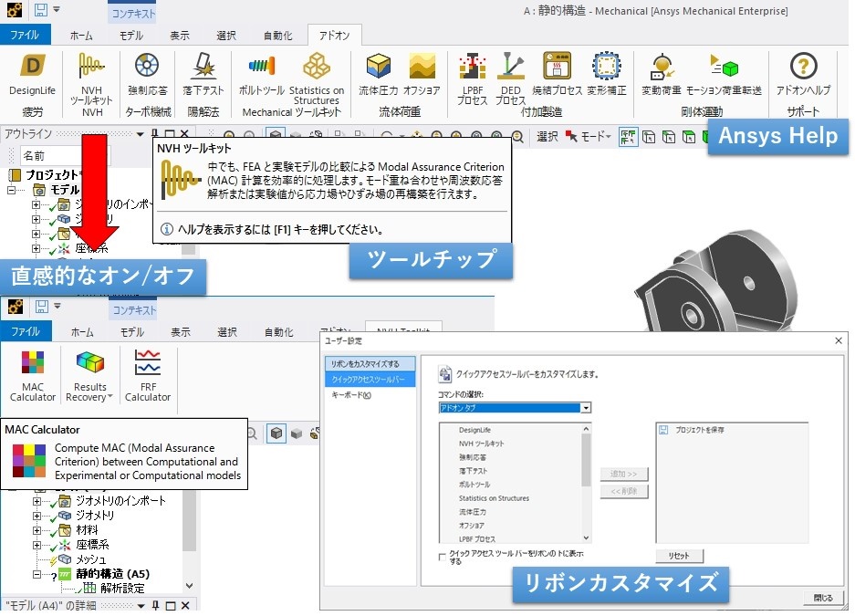The height and width of the screenshot is (616, 855).
Task: Pin the モデル (A4) の詳細 panel
Action: [155, 606]
